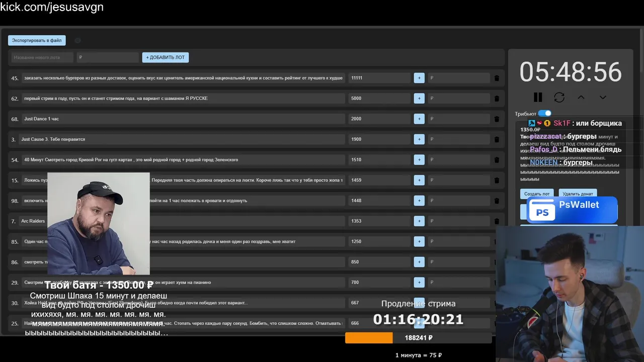This screenshot has height=362, width=644.
Task: Edit the 700 amount field
Action: (379, 283)
